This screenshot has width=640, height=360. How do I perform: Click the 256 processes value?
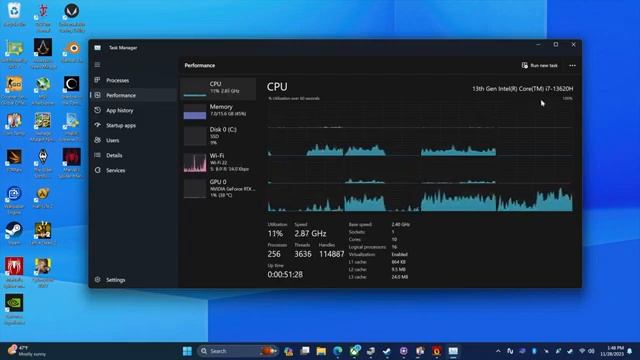pos(274,254)
